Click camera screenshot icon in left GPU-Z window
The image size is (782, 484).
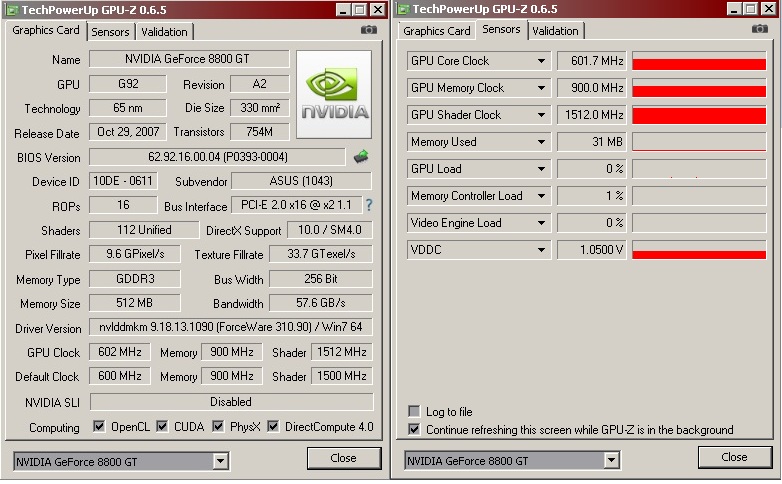(369, 30)
